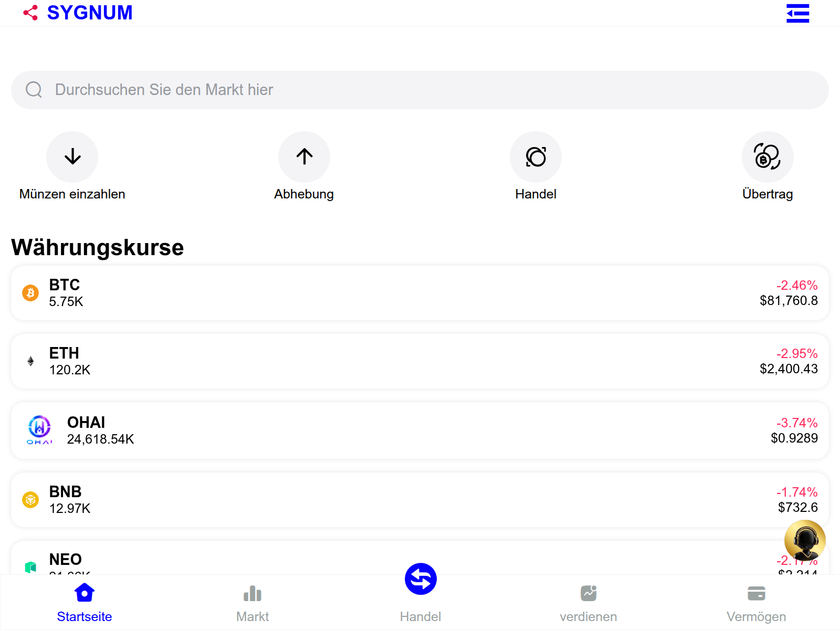
Task: Tap the blue circular swap button
Action: (421, 579)
